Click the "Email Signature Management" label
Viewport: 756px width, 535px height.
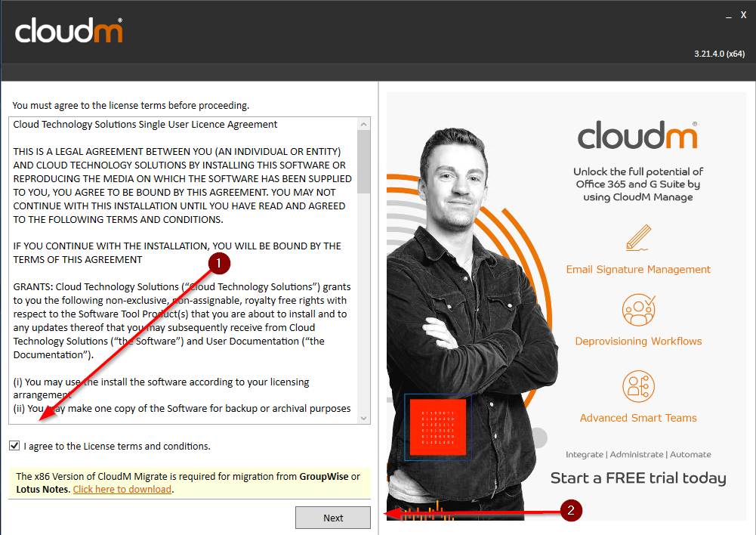638,269
